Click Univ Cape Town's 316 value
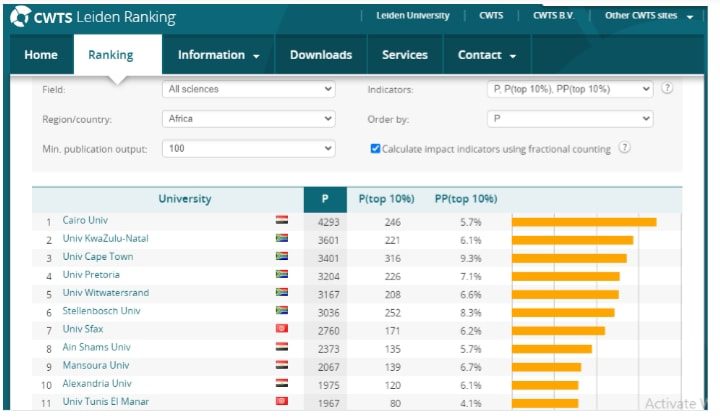Image resolution: width=720 pixels, height=418 pixels. (x=393, y=259)
